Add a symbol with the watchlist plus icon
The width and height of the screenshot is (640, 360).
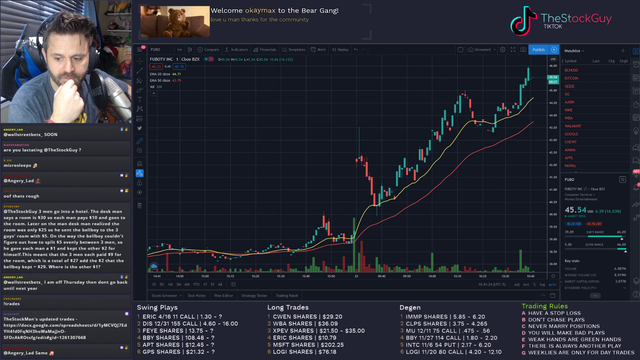point(623,51)
